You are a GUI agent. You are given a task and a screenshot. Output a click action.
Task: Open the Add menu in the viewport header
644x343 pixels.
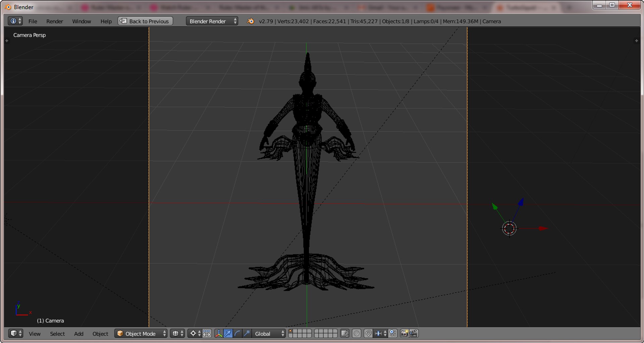point(78,334)
